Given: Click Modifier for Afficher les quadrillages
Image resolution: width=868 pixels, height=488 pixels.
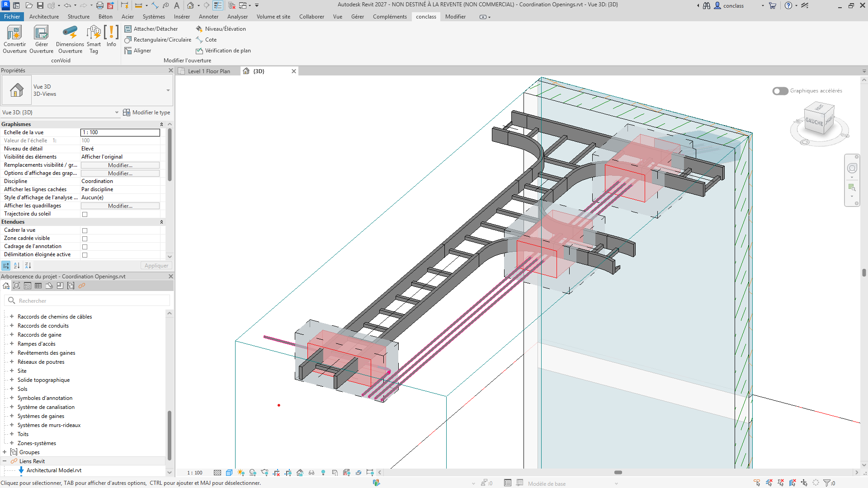Looking at the screenshot, I should [x=120, y=206].
